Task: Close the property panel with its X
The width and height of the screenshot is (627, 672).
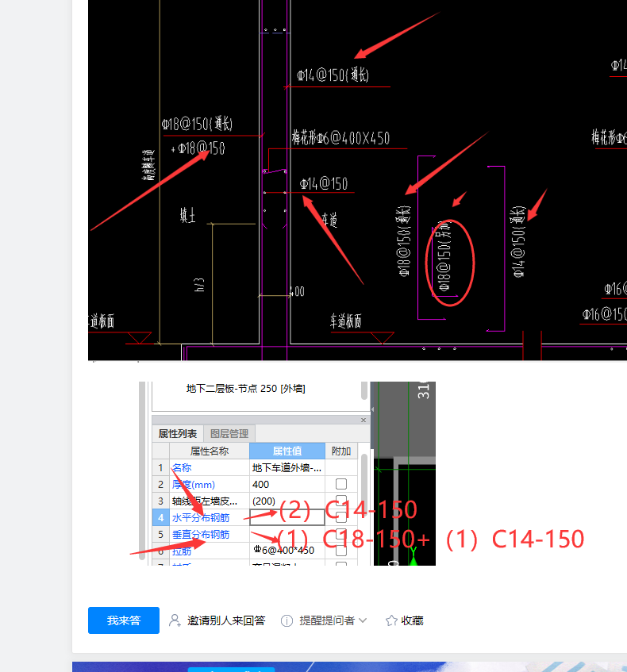Action: pyautogui.click(x=364, y=420)
